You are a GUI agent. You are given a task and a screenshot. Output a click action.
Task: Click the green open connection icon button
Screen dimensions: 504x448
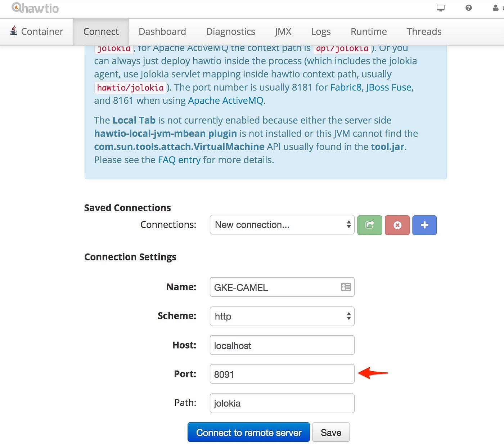click(370, 225)
